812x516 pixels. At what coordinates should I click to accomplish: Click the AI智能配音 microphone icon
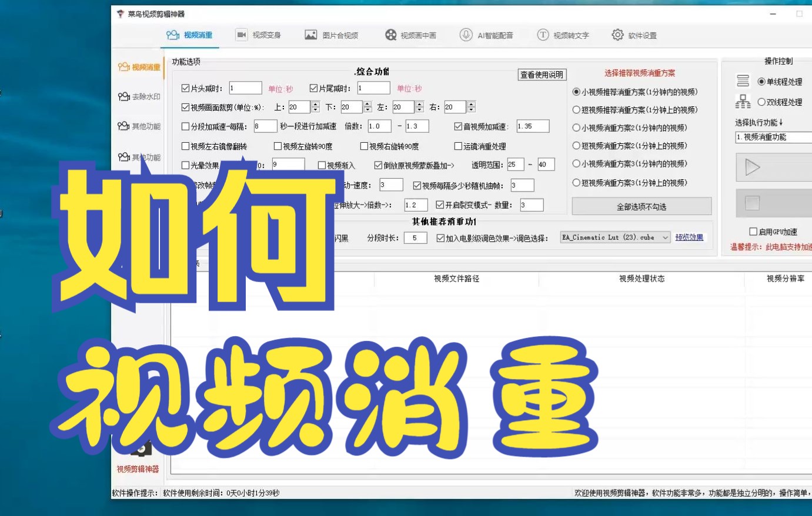click(x=466, y=35)
